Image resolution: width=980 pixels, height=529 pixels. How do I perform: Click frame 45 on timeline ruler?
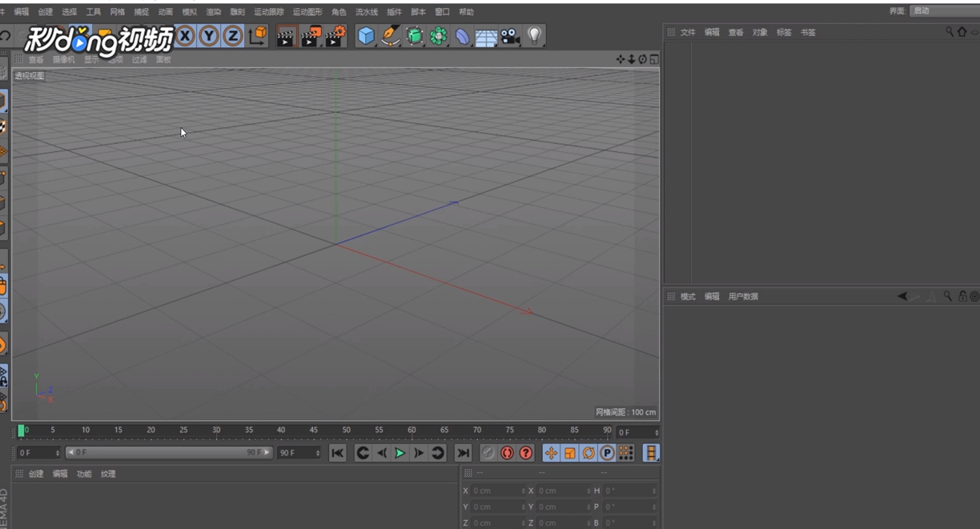click(x=313, y=431)
